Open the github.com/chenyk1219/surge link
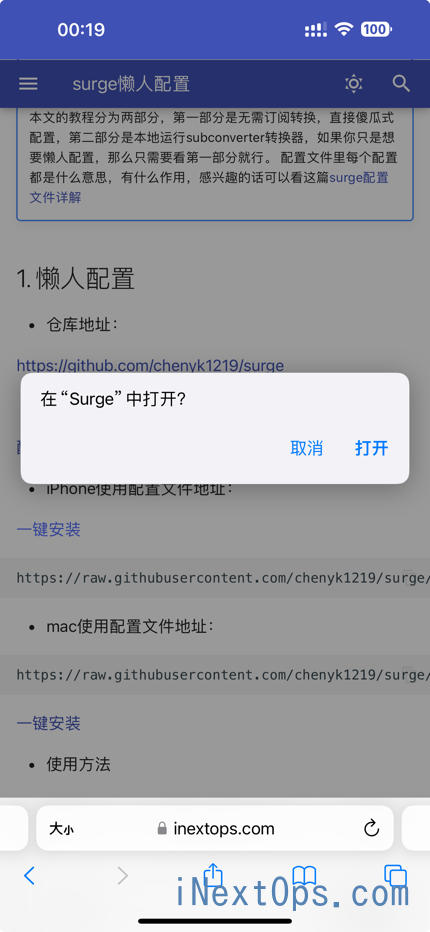The width and height of the screenshot is (430, 932). point(150,365)
